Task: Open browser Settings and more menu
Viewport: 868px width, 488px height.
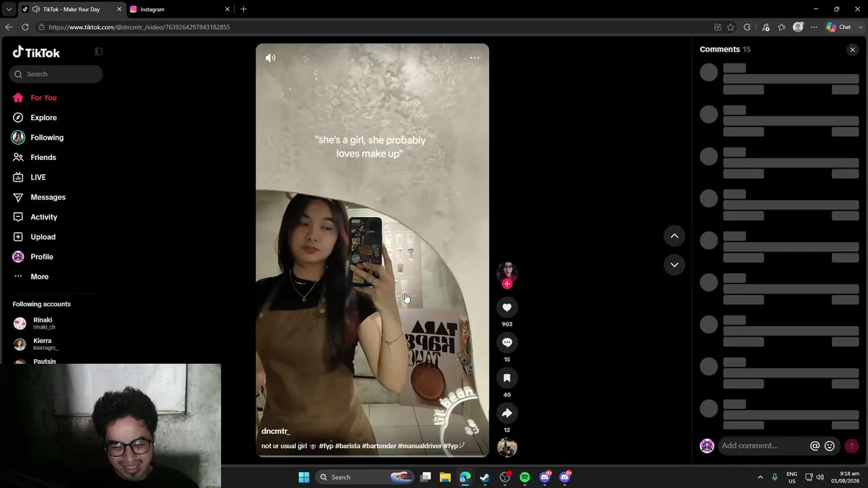Action: (814, 27)
